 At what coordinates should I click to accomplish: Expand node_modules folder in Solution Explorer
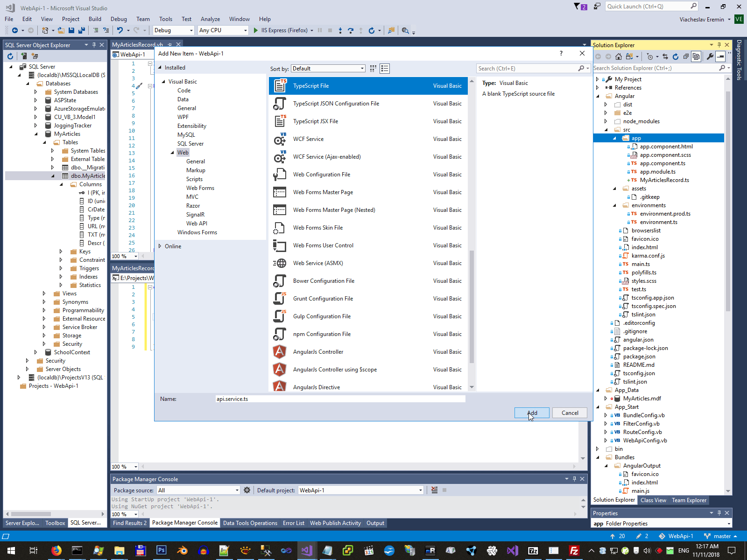tap(606, 121)
